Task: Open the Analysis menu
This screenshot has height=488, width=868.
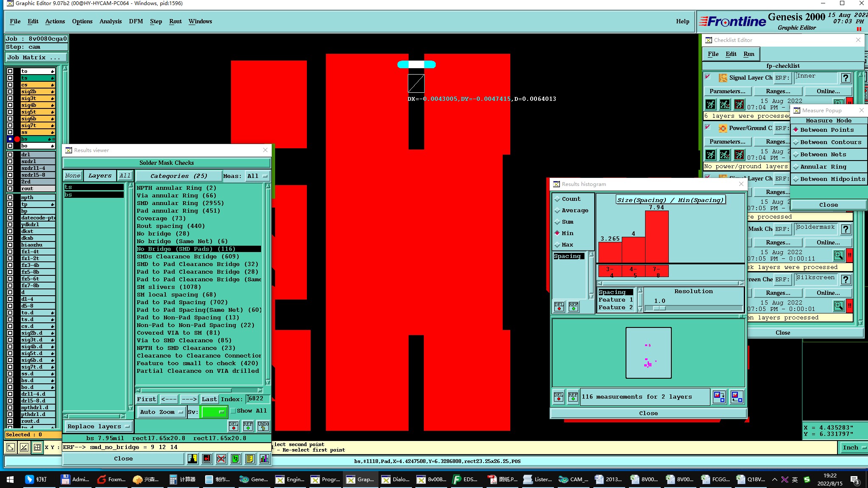Action: click(x=110, y=21)
